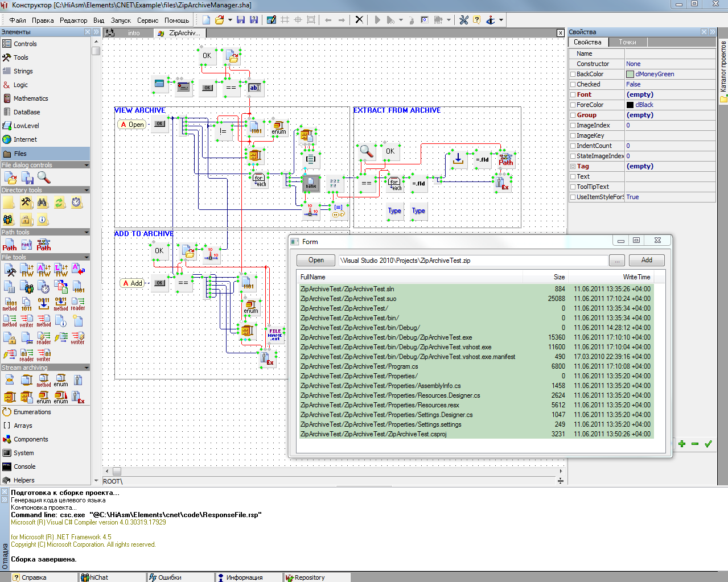The width and height of the screenshot is (728, 582).
Task: Collapse the Directory tools palette section
Action: pos(87,190)
